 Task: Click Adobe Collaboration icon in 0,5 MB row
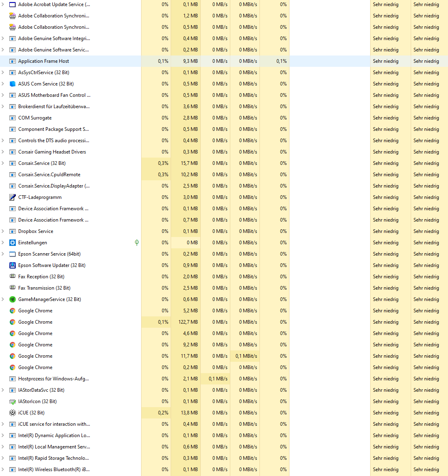[13, 27]
